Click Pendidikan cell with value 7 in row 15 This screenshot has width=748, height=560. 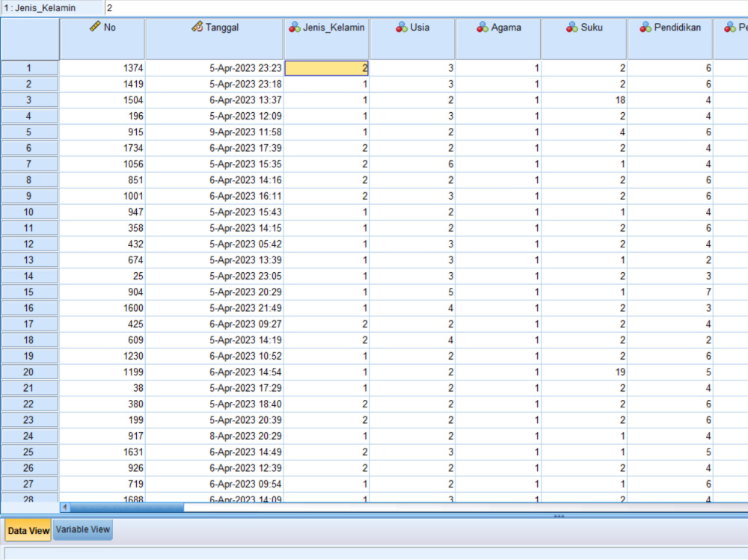click(669, 292)
